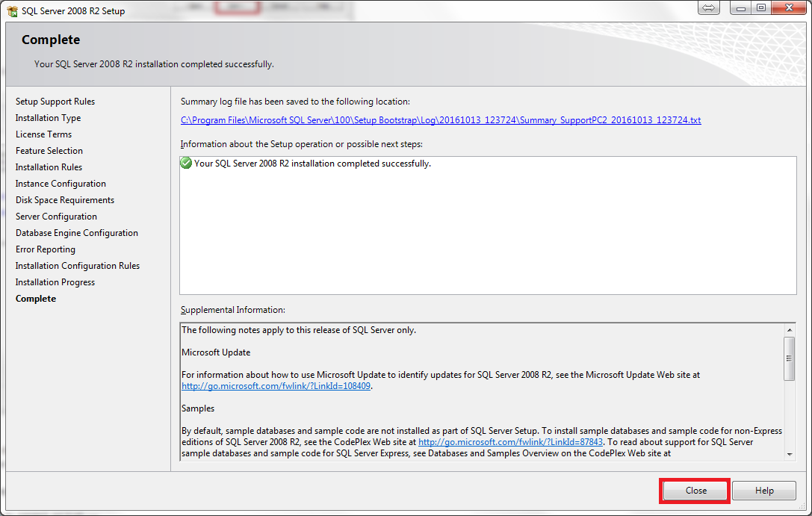Click the supplemental information scrollbar thumb
Image resolution: width=812 pixels, height=516 pixels.
tap(789, 358)
